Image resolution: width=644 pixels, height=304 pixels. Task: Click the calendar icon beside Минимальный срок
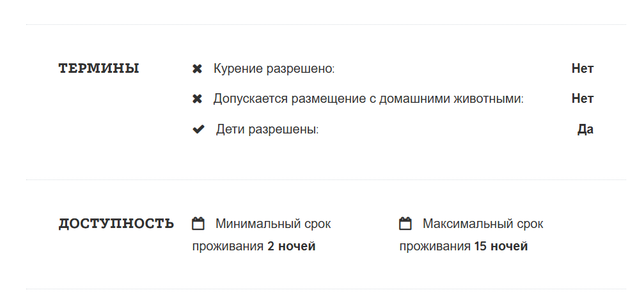[198, 224]
